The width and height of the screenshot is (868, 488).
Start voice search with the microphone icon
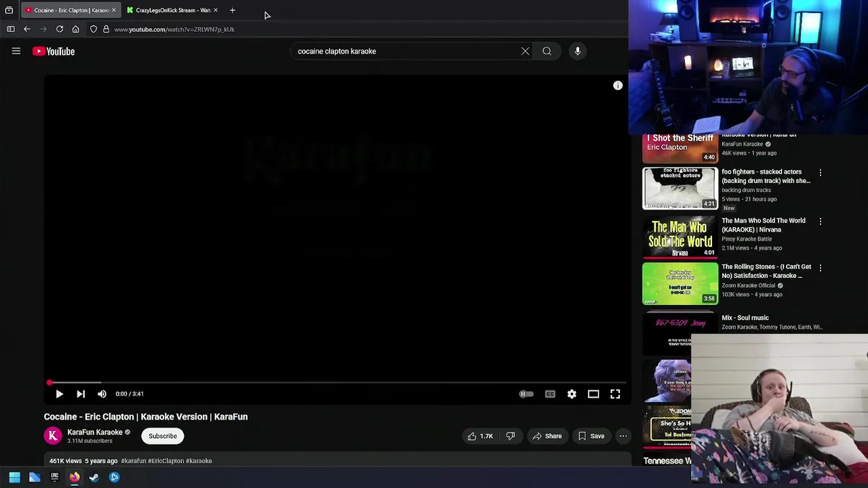pos(578,51)
